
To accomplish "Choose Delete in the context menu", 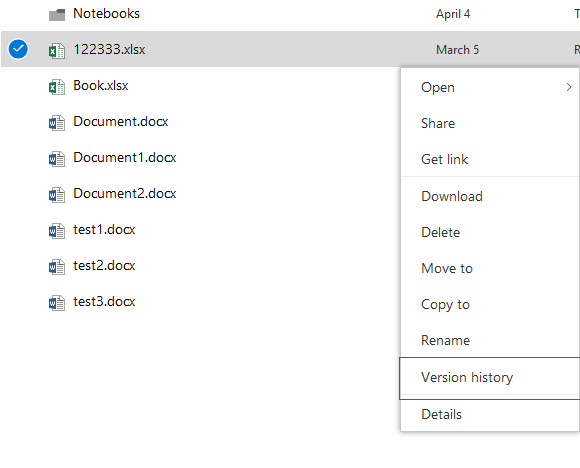I will [x=490, y=232].
